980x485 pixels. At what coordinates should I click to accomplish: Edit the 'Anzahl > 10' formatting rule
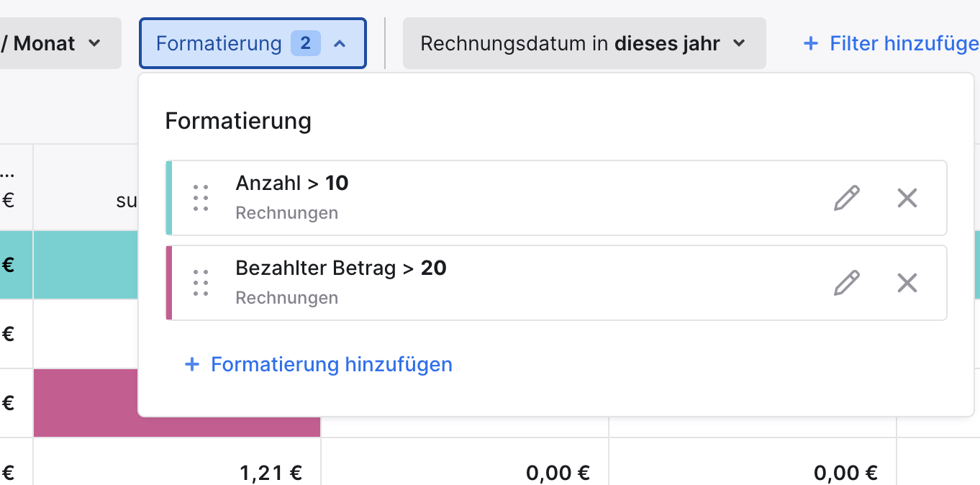[847, 198]
